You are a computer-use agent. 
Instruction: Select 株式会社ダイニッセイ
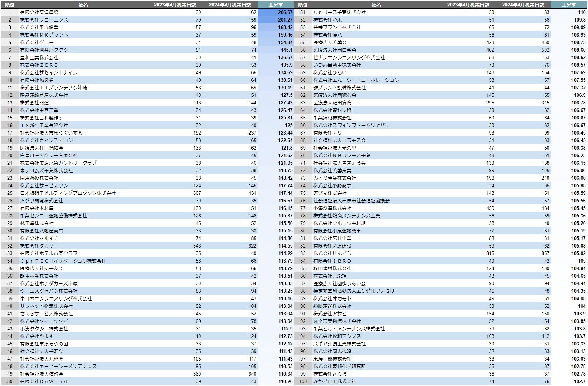tap(44, 321)
